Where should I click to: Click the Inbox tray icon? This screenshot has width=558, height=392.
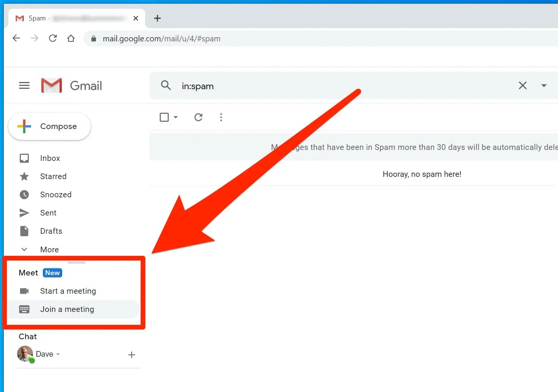click(x=24, y=158)
